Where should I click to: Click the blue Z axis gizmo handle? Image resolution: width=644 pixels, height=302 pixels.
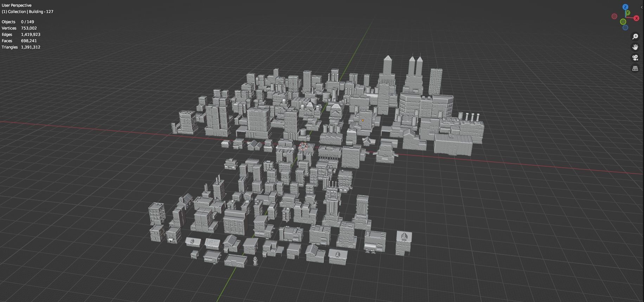tap(625, 7)
